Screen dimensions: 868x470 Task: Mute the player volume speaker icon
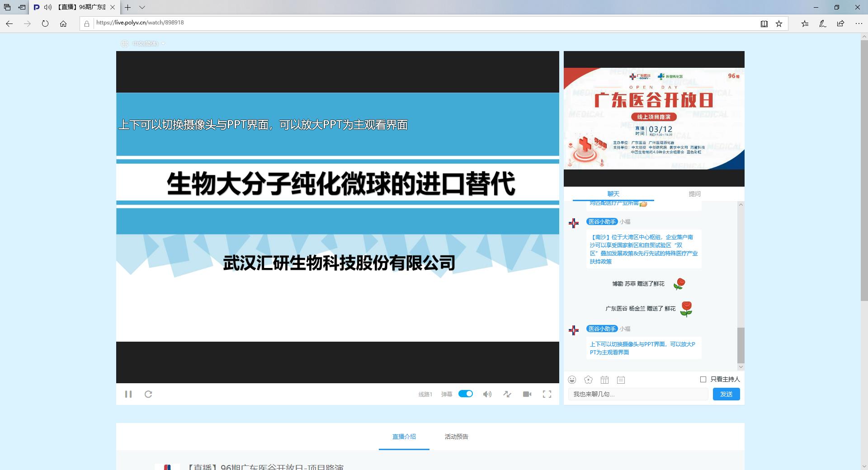487,394
